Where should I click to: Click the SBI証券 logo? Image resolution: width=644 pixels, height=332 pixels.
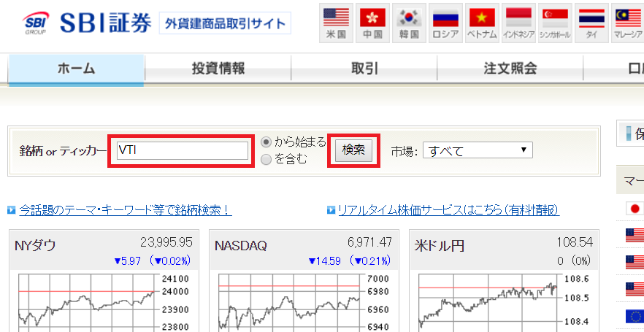(x=87, y=23)
